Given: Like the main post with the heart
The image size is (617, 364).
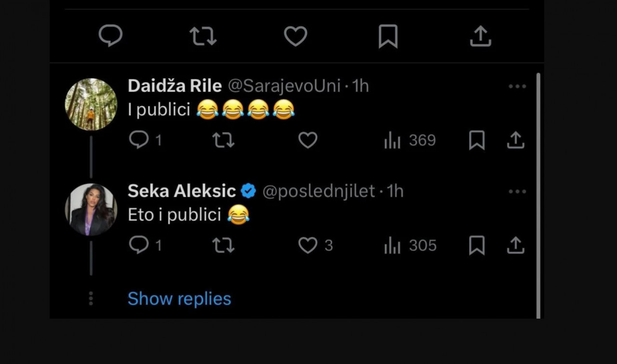Looking at the screenshot, I should point(295,36).
